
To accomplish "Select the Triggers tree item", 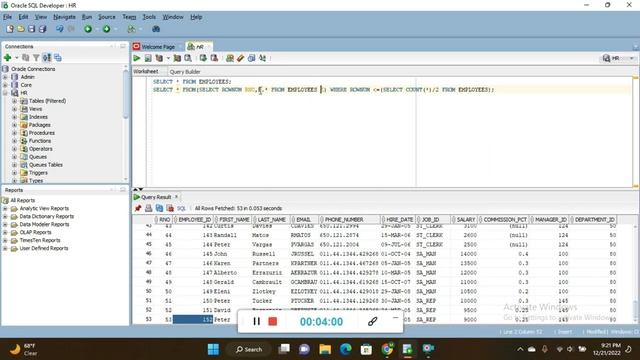I will pyautogui.click(x=38, y=173).
